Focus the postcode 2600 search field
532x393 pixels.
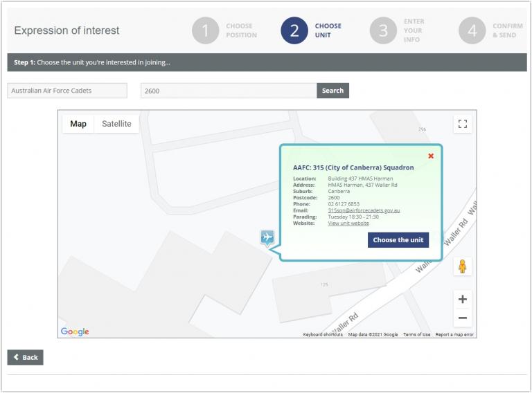(229, 91)
